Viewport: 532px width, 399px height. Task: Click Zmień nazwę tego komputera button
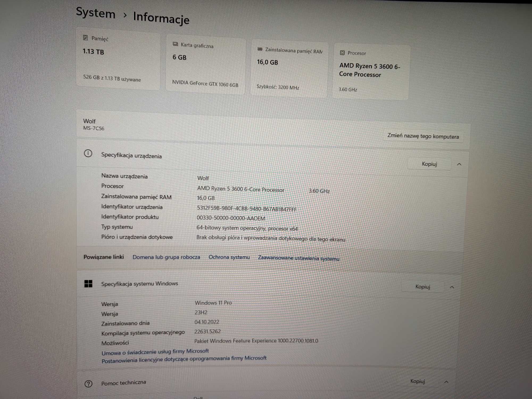423,136
